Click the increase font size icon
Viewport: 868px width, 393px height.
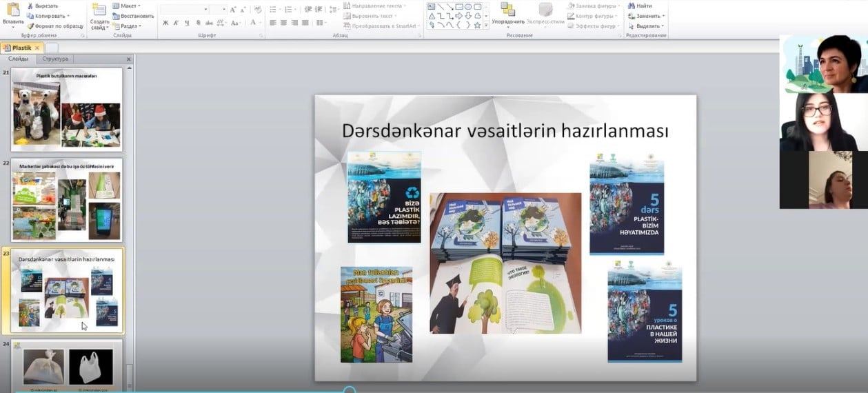coord(233,10)
